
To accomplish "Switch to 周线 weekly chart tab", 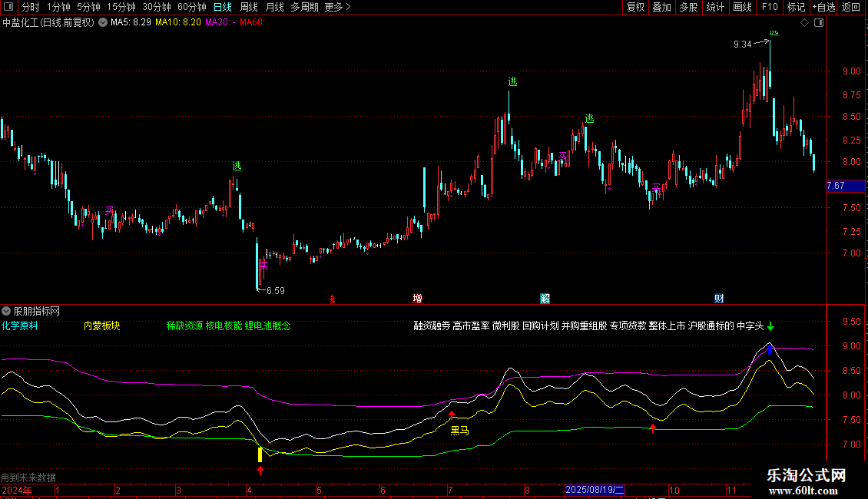I will click(x=249, y=7).
